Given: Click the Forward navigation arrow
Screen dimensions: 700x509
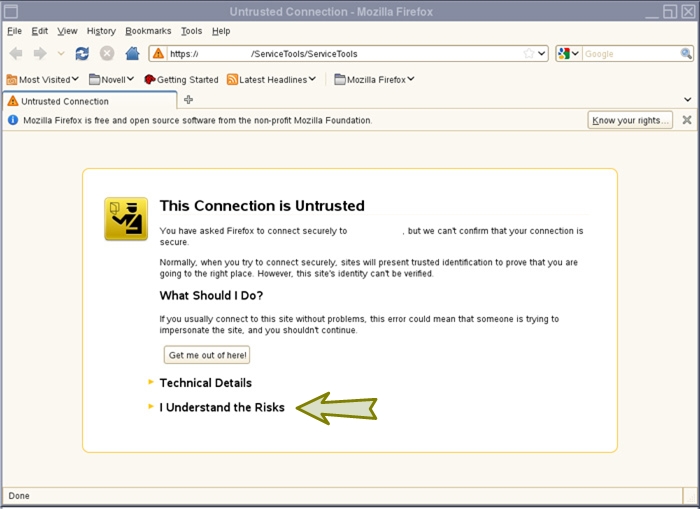Looking at the screenshot, I should 40,54.
